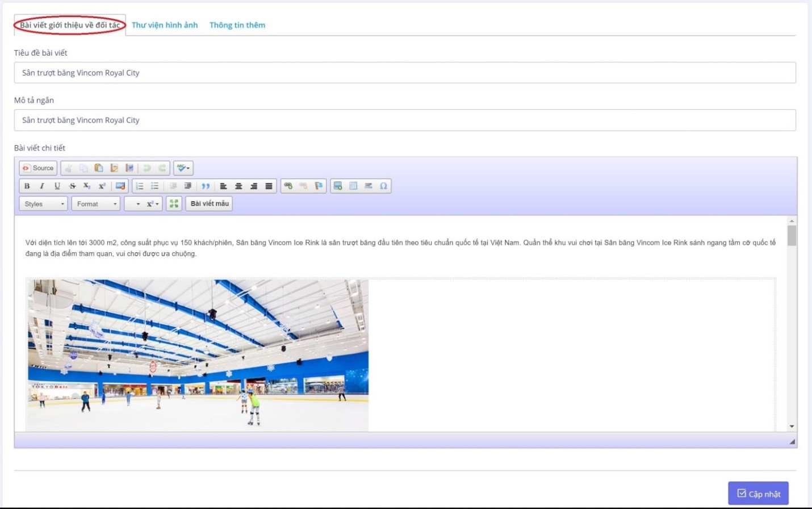Toggle Italic formatting

pos(42,186)
